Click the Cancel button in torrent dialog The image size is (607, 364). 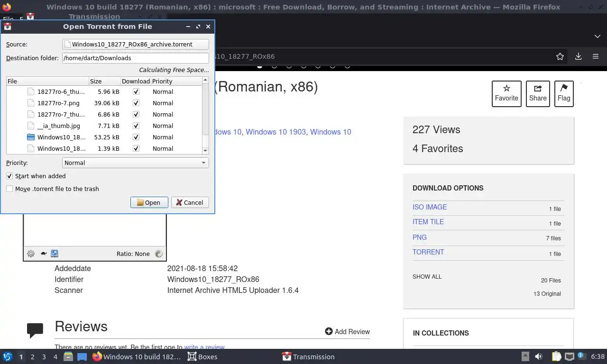[x=190, y=202]
